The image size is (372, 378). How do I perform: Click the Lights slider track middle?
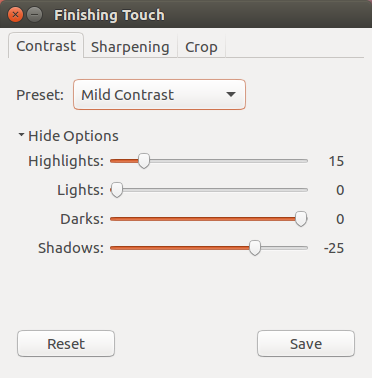(209, 190)
